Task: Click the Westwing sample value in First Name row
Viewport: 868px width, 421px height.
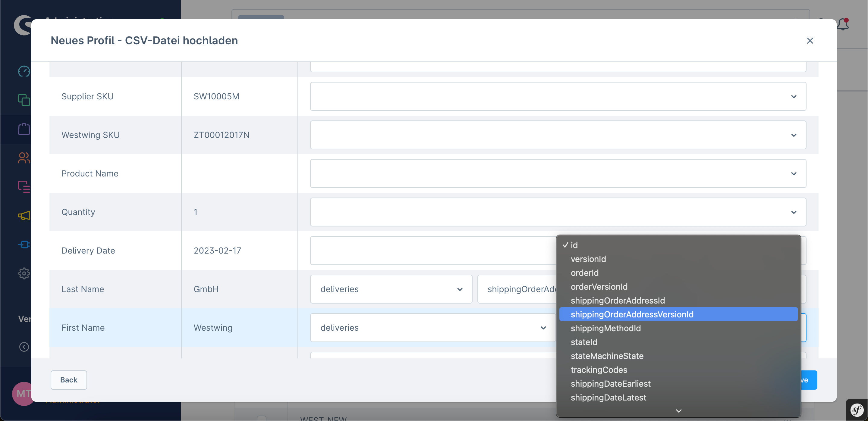Action: [213, 328]
